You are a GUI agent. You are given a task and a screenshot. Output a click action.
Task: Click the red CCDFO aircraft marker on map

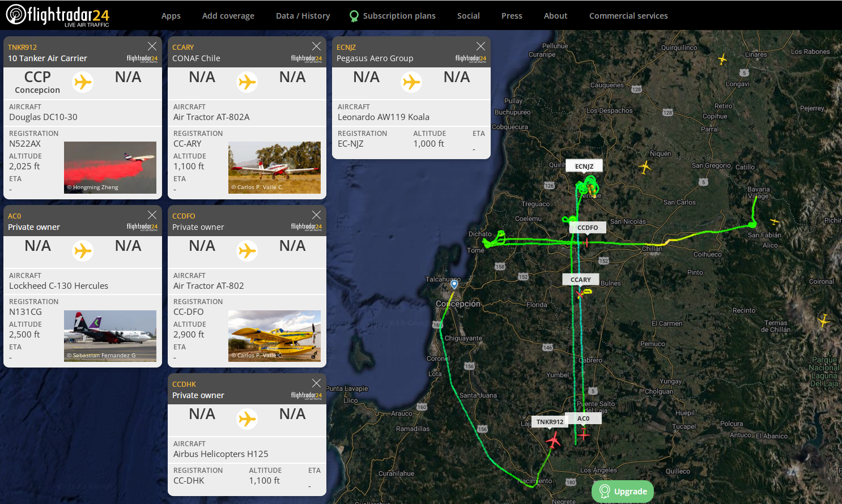click(x=586, y=242)
